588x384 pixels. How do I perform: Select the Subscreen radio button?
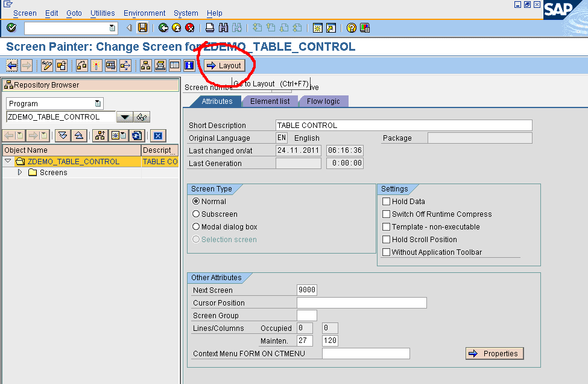point(196,214)
